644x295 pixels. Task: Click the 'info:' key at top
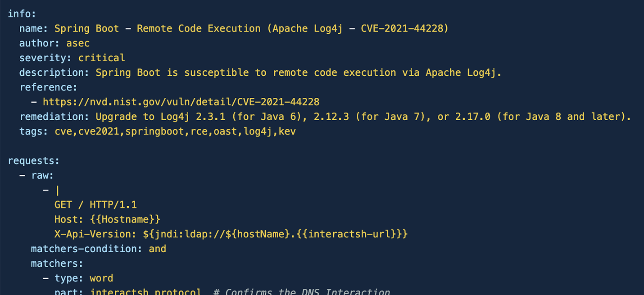[22, 14]
